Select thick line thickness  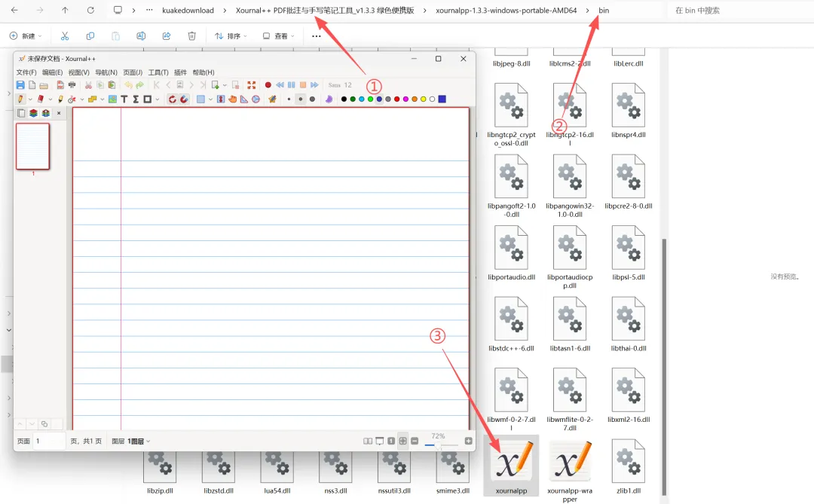312,99
